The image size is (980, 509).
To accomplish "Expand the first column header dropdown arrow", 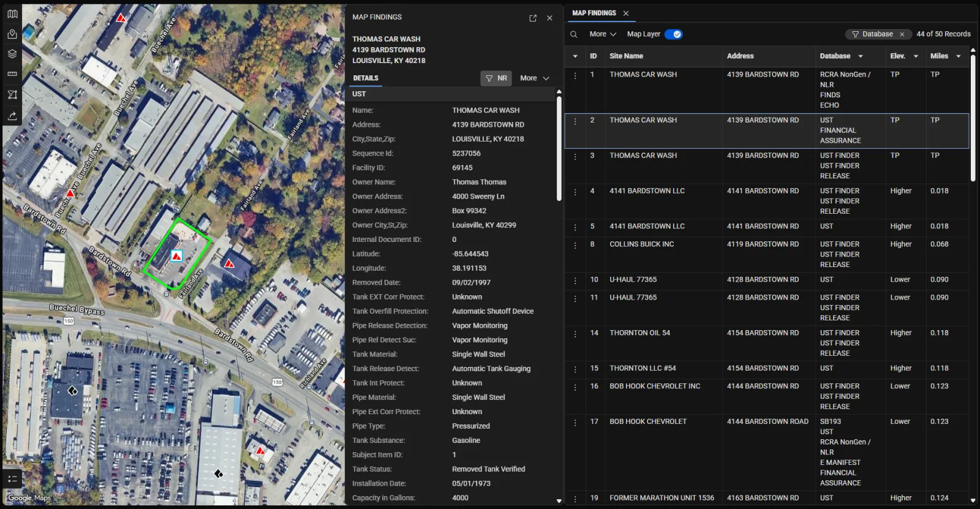I will pyautogui.click(x=575, y=56).
